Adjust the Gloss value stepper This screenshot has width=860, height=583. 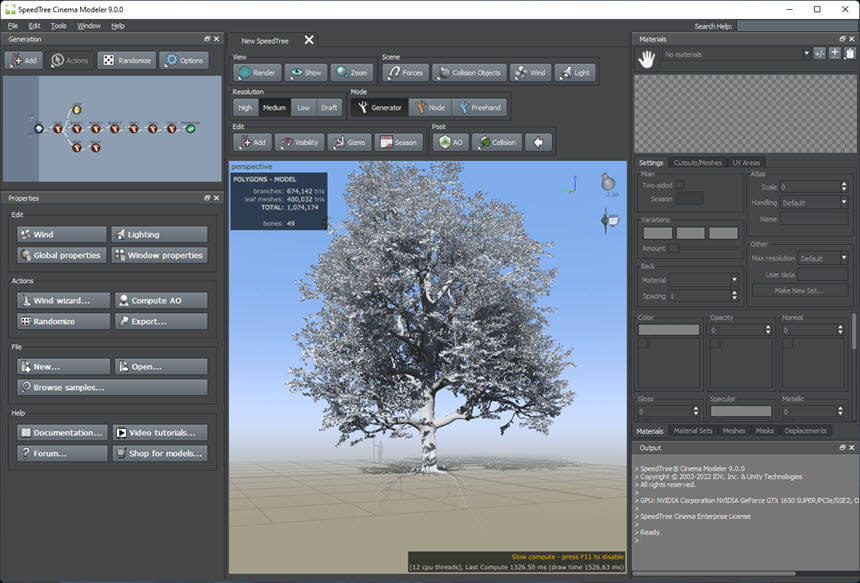[x=696, y=411]
